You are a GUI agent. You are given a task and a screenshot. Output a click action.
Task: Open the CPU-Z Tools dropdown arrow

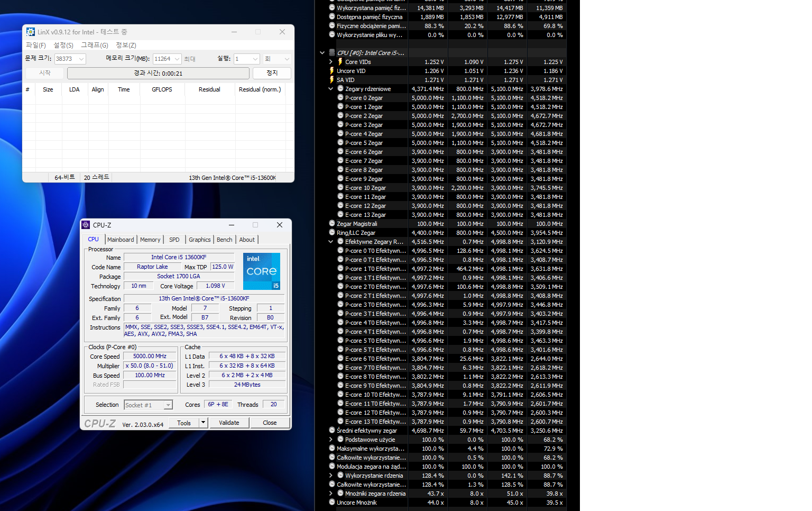[x=203, y=423]
